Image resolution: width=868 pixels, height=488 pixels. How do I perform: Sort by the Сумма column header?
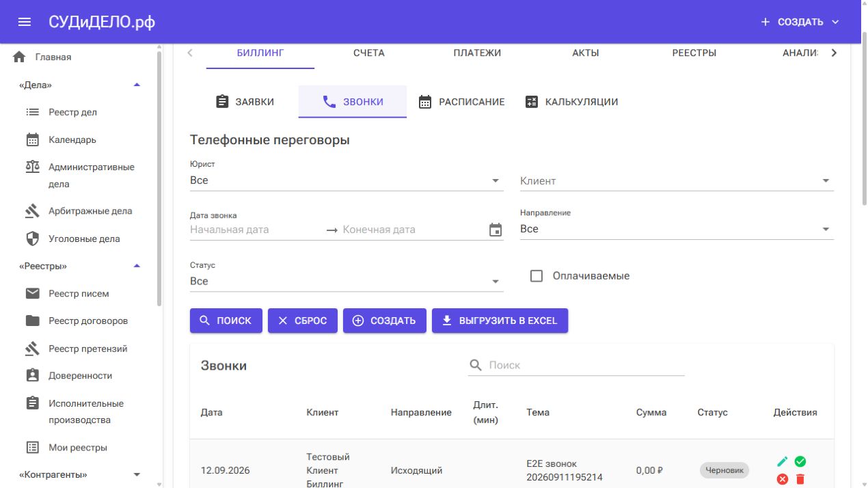coord(651,412)
